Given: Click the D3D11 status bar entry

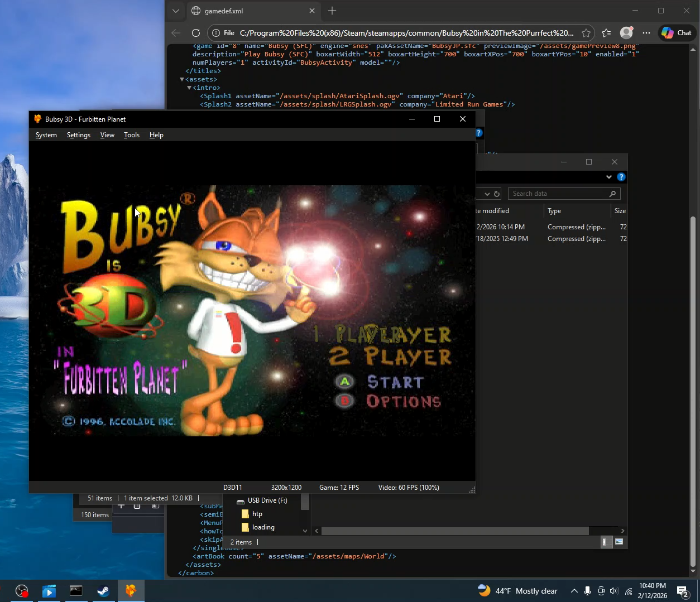Looking at the screenshot, I should (233, 487).
